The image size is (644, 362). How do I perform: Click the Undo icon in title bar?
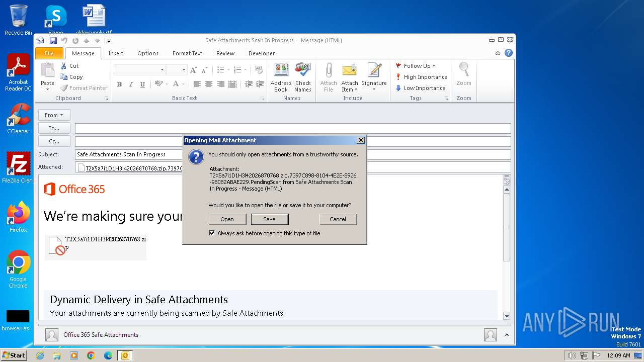(64, 41)
